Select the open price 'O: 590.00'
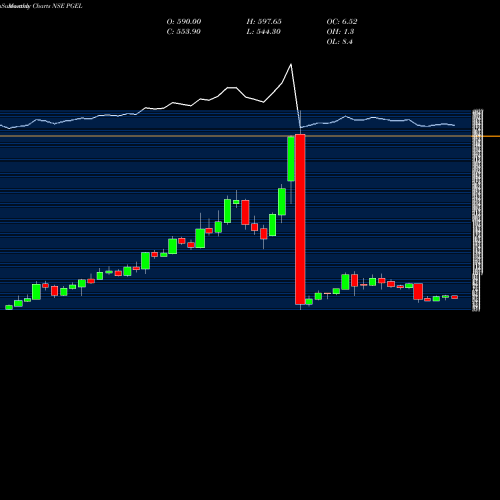 (x=184, y=21)
